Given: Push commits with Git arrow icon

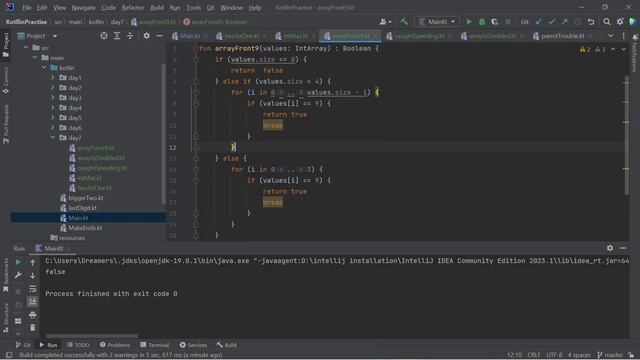Looking at the screenshot, I should tap(564, 22).
